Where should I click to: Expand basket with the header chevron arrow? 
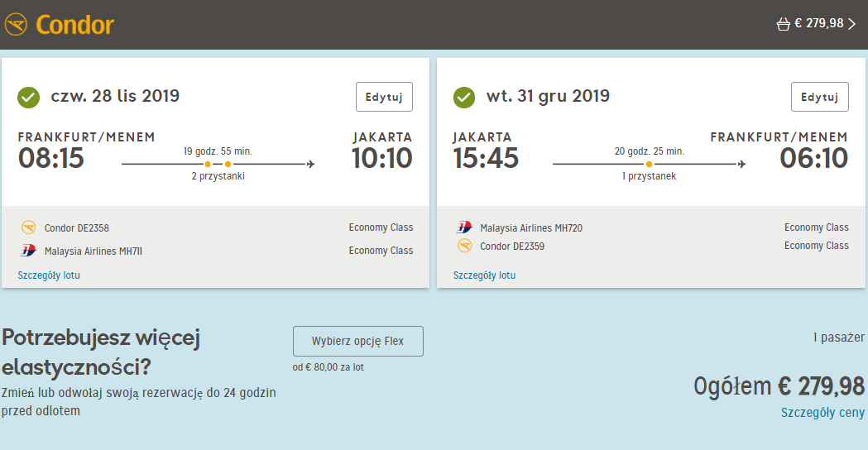tap(852, 24)
